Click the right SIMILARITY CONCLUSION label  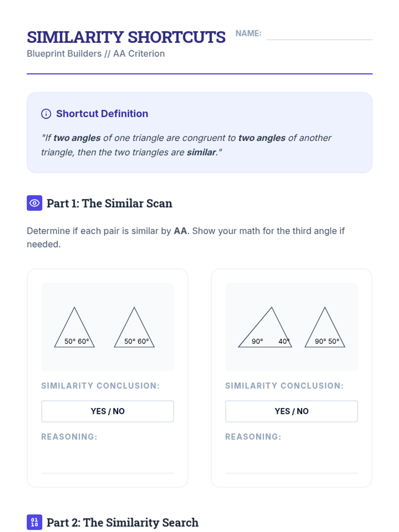click(284, 386)
